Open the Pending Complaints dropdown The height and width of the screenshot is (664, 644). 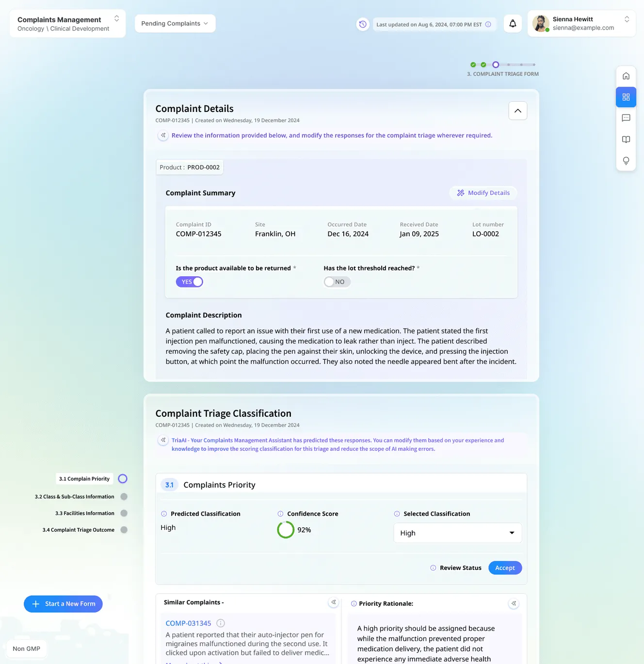click(175, 23)
